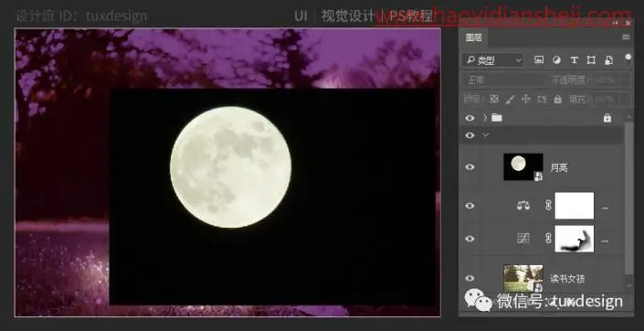The height and width of the screenshot is (331, 644).
Task: Select the white mask of color balance layer
Action: pyautogui.click(x=575, y=206)
